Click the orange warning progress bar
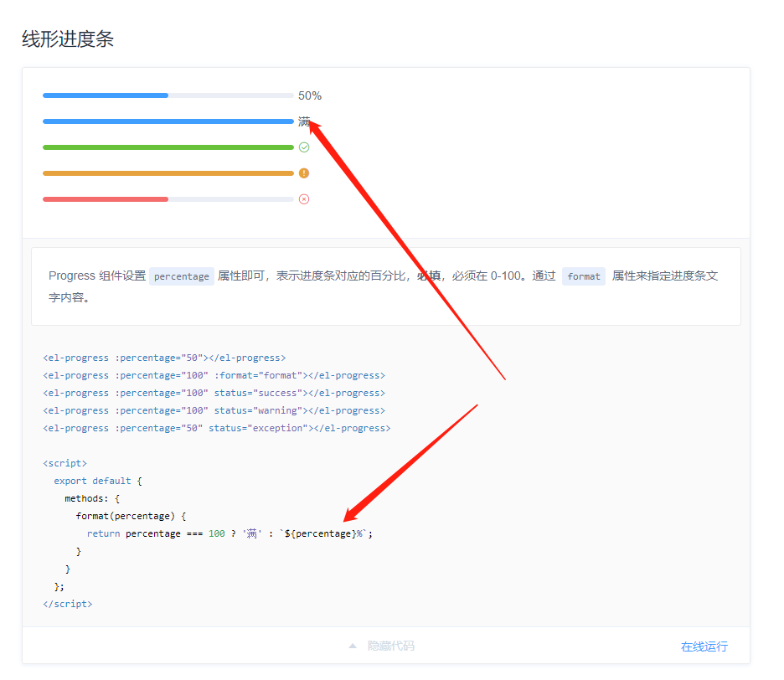 pos(168,173)
